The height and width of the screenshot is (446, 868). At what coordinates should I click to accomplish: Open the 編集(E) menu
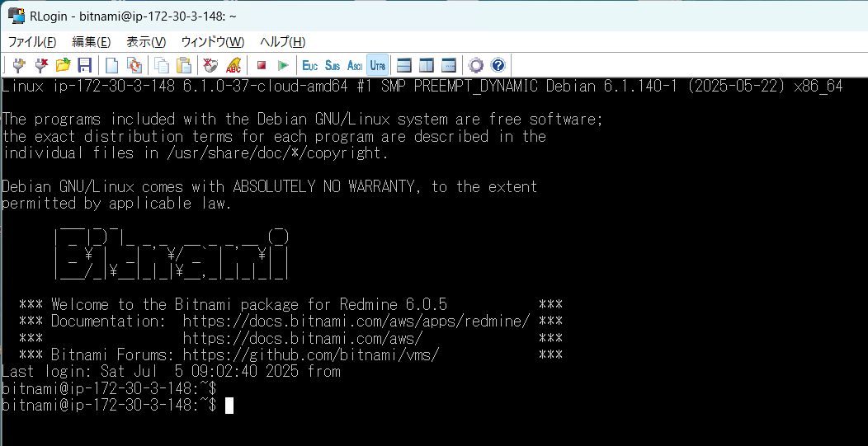[92, 42]
